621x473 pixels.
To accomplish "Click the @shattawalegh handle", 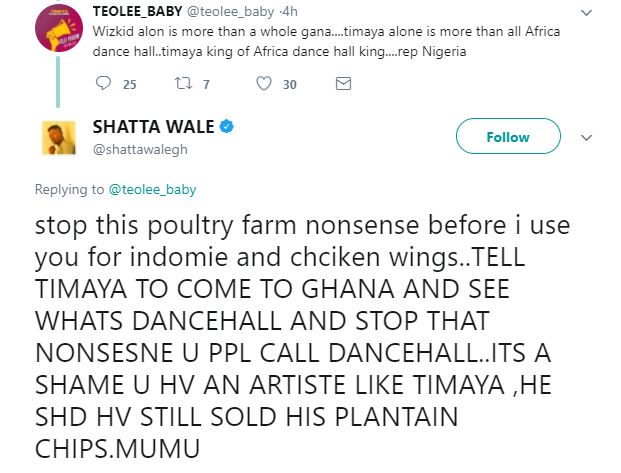I will (x=139, y=149).
